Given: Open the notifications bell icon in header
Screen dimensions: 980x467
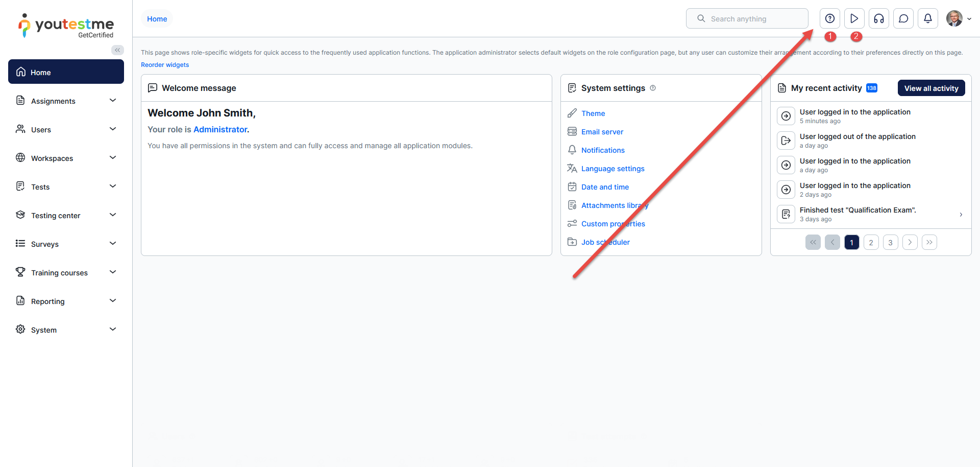Looking at the screenshot, I should [927, 19].
